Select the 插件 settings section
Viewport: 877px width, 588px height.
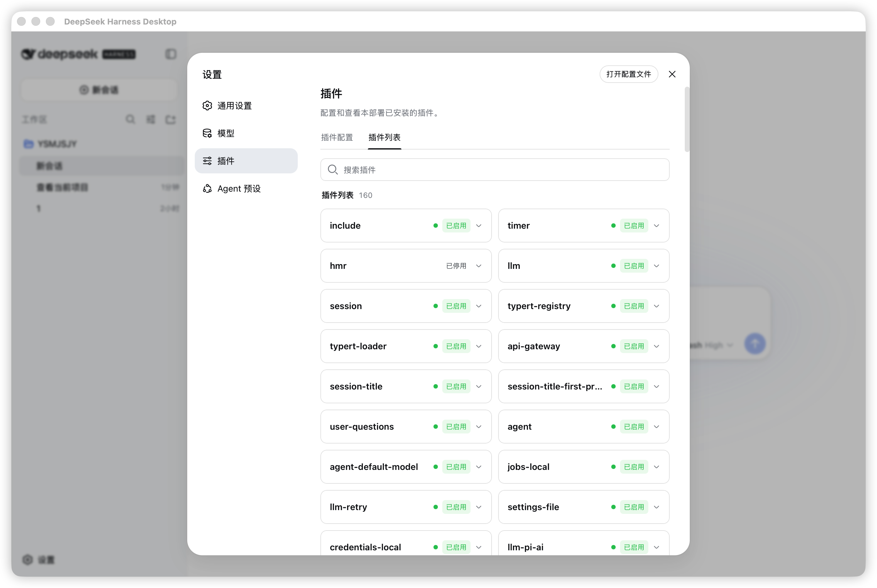(x=246, y=161)
